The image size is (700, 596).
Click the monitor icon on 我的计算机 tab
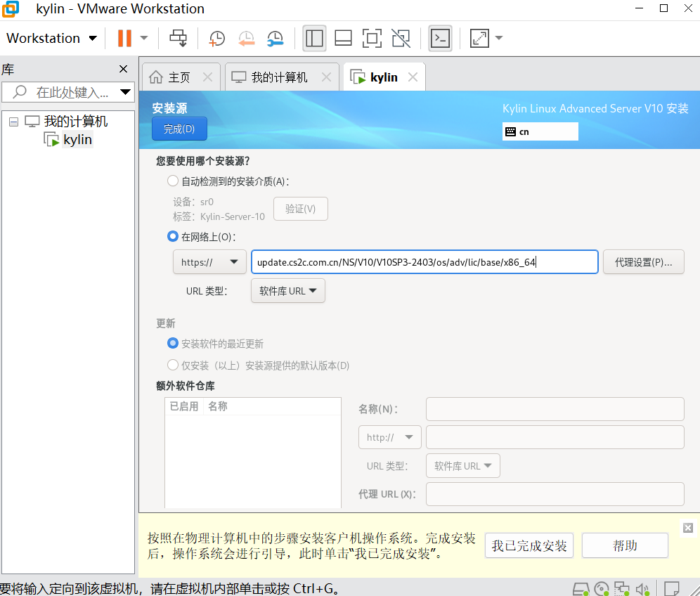point(239,77)
